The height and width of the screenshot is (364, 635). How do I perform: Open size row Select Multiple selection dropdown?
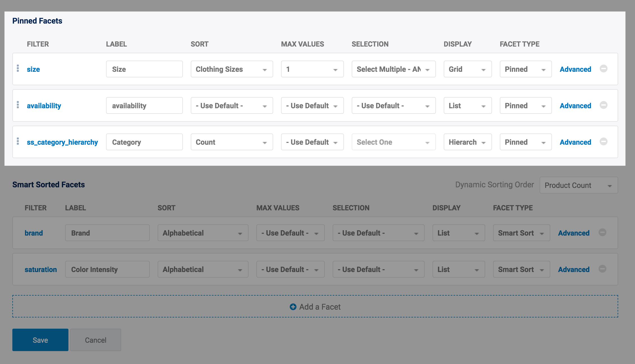click(x=393, y=69)
